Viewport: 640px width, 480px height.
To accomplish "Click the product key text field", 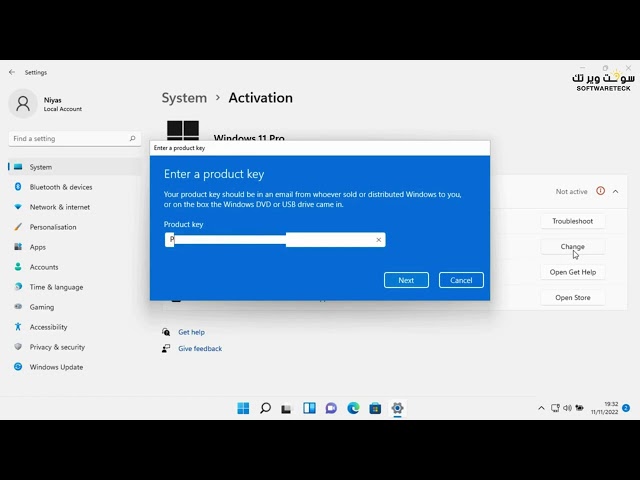I will (275, 240).
